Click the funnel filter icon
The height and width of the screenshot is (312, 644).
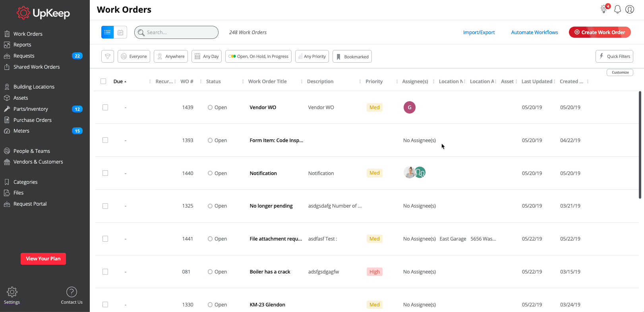[x=108, y=56]
